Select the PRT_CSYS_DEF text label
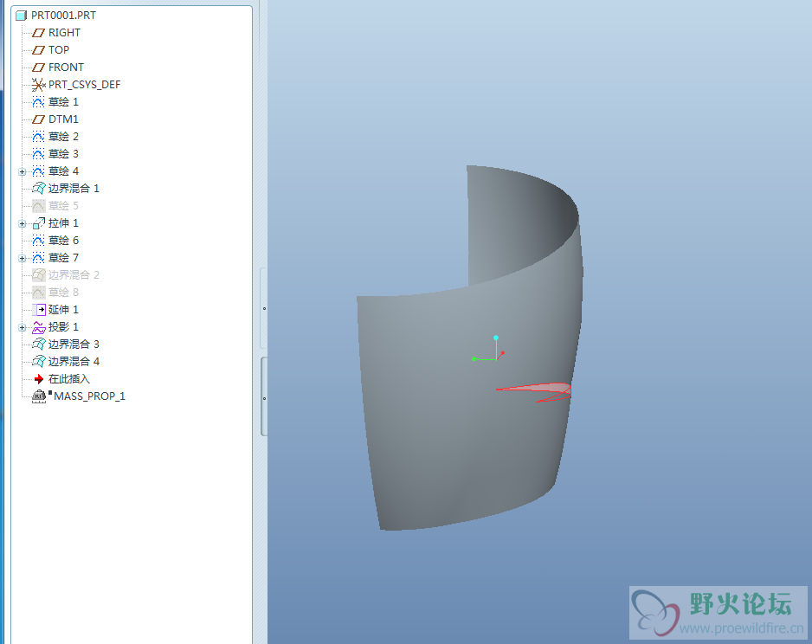 click(85, 84)
